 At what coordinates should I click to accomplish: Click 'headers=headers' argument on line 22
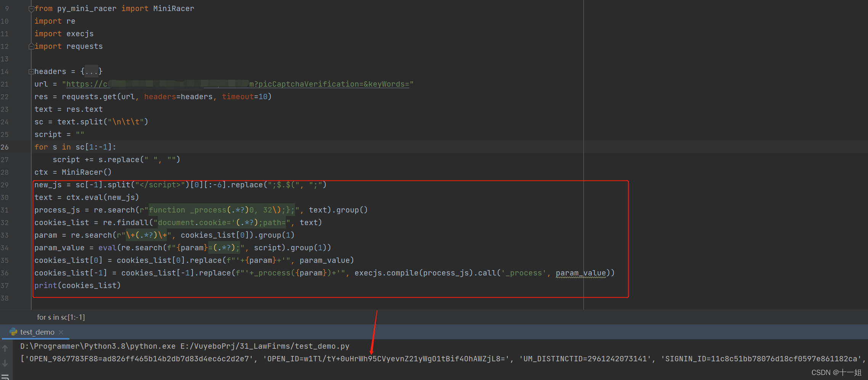pyautogui.click(x=178, y=97)
